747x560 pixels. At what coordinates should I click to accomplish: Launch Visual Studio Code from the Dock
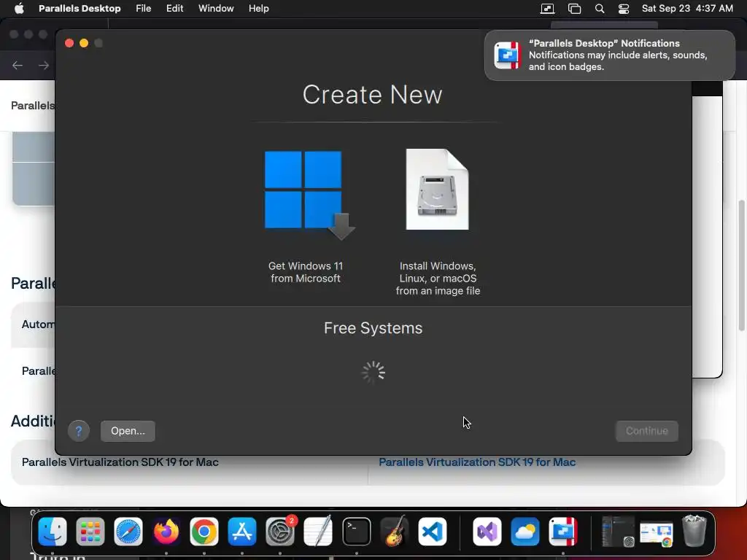pos(433,532)
